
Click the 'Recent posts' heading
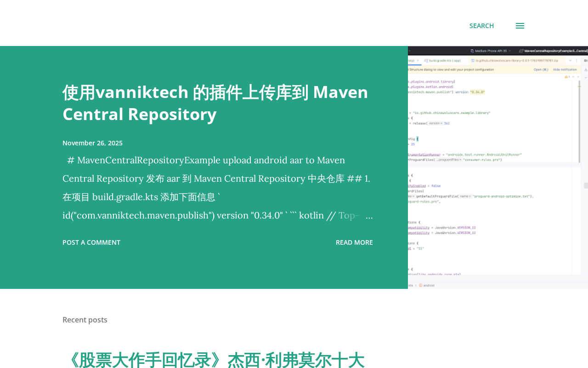pyautogui.click(x=85, y=320)
